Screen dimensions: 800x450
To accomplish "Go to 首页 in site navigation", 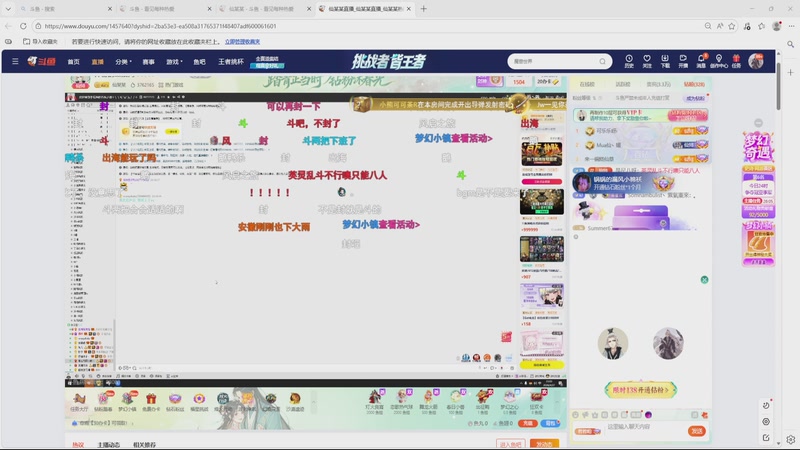I will point(73,62).
